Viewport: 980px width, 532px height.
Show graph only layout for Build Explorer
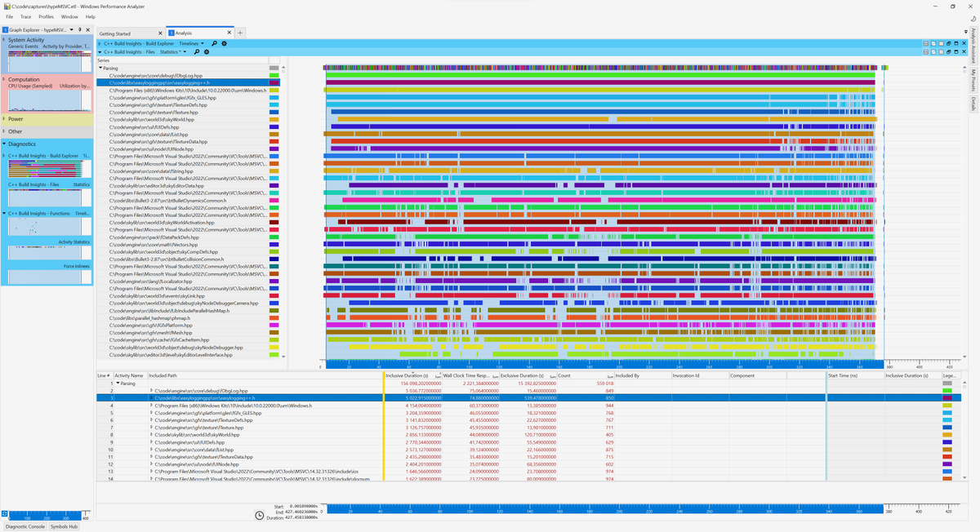(933, 43)
